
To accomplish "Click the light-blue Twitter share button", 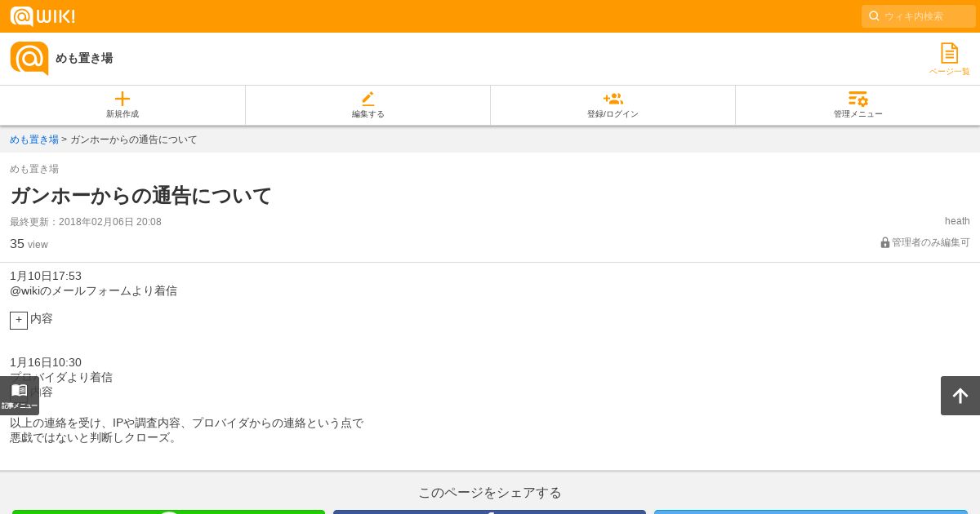I will (x=811, y=512).
